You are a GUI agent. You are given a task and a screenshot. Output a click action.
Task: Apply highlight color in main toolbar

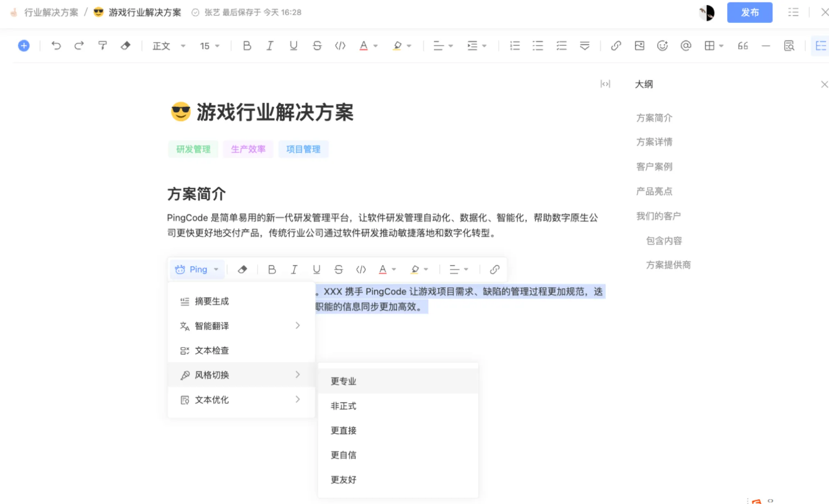397,45
